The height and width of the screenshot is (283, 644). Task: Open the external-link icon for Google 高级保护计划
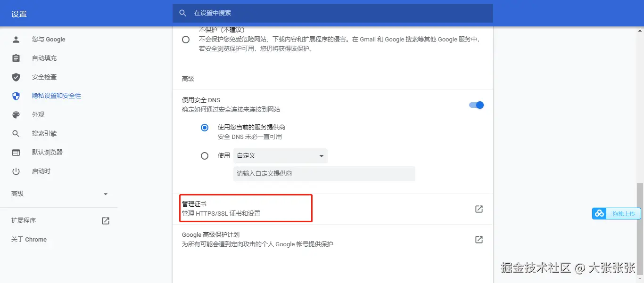tap(479, 240)
